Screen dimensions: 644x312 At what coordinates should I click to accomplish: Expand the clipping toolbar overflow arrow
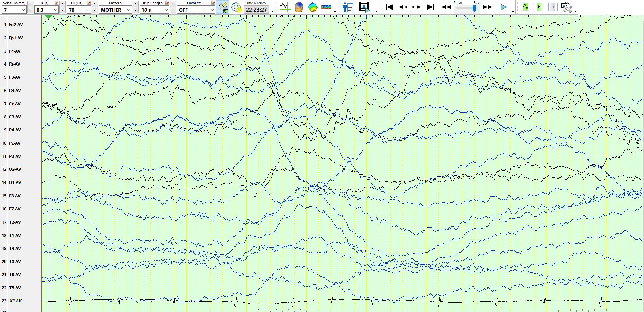[575, 12]
